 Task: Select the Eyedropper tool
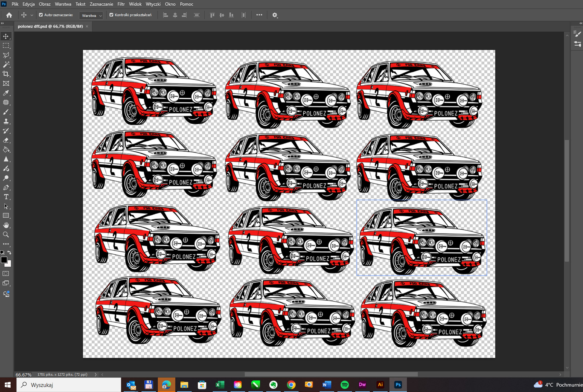click(6, 93)
